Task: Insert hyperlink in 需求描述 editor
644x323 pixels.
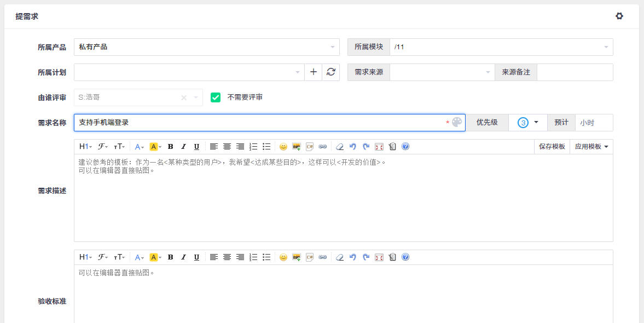Action: pyautogui.click(x=323, y=146)
